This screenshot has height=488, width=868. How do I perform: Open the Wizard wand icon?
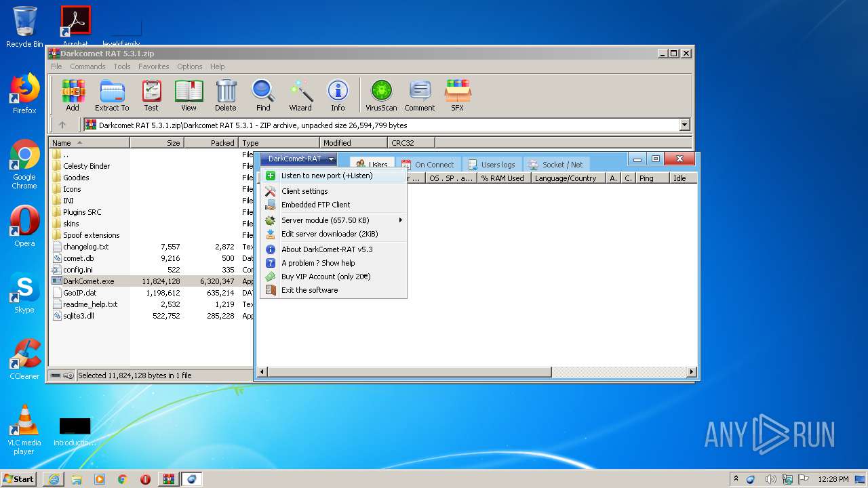click(x=300, y=95)
